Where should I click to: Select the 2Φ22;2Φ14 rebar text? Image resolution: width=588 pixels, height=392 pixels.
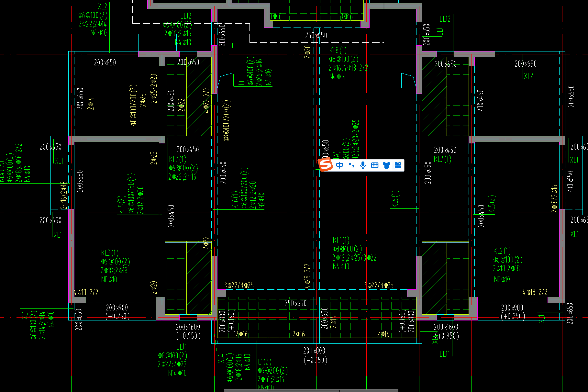[x=93, y=24]
